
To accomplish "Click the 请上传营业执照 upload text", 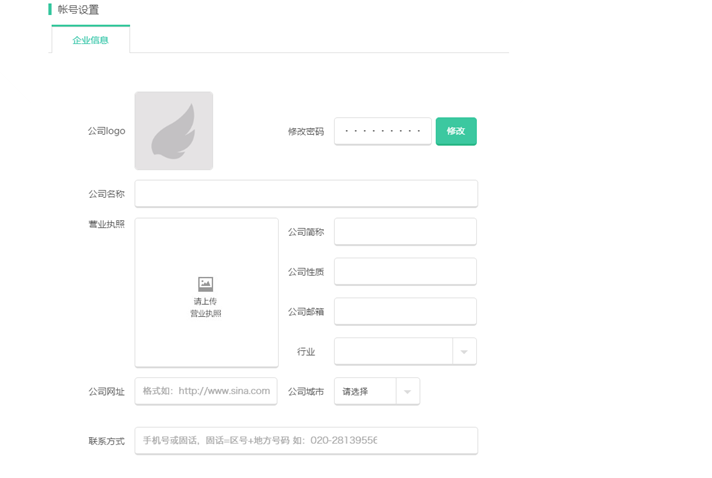I will [x=206, y=307].
